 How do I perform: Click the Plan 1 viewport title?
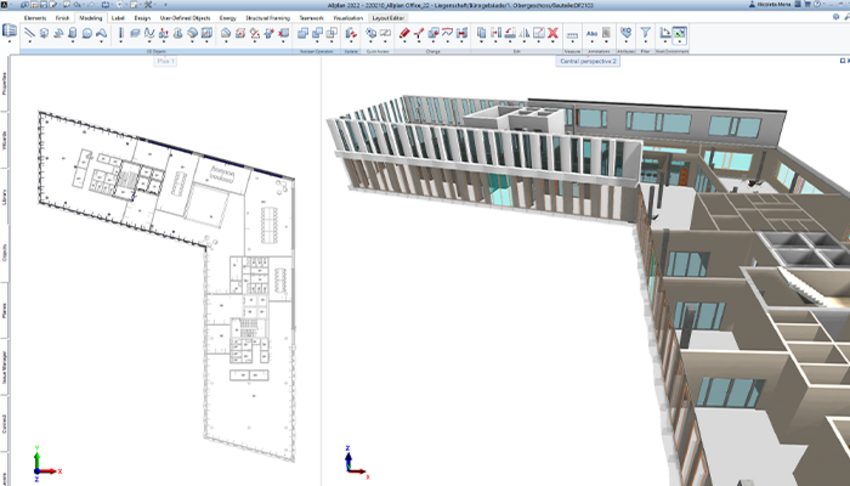(x=165, y=61)
